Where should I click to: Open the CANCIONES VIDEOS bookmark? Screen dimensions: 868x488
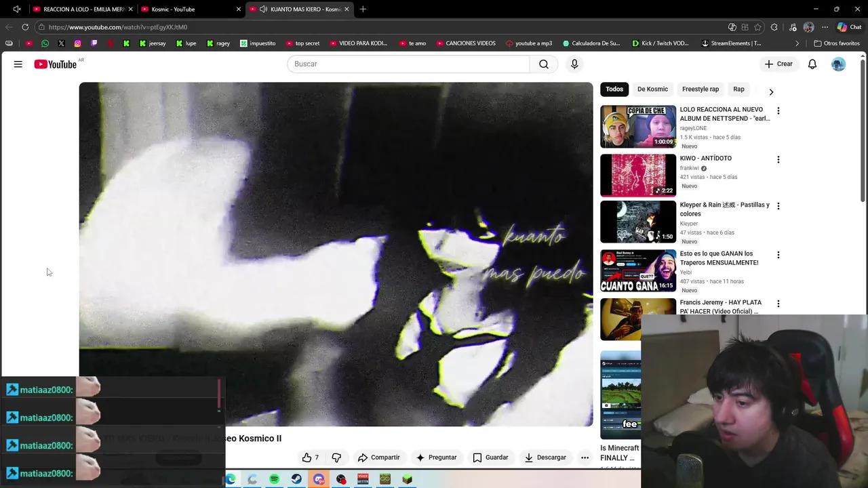[x=465, y=43]
